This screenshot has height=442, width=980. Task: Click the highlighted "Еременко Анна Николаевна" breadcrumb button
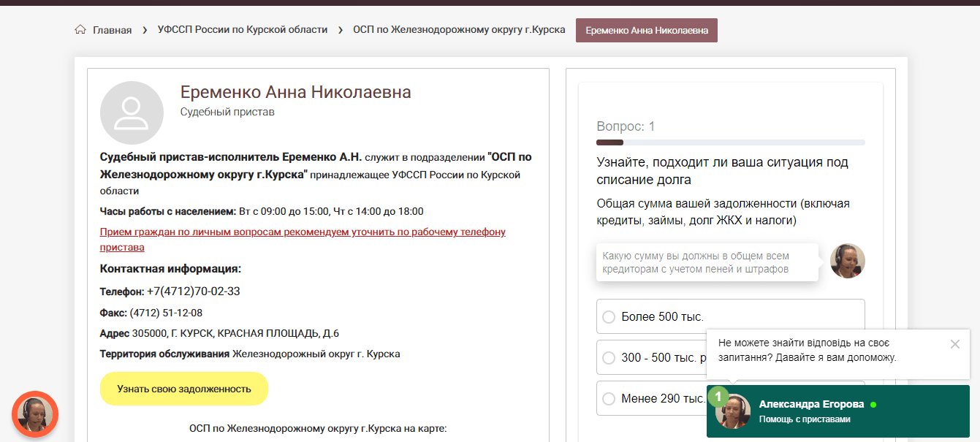pos(646,30)
